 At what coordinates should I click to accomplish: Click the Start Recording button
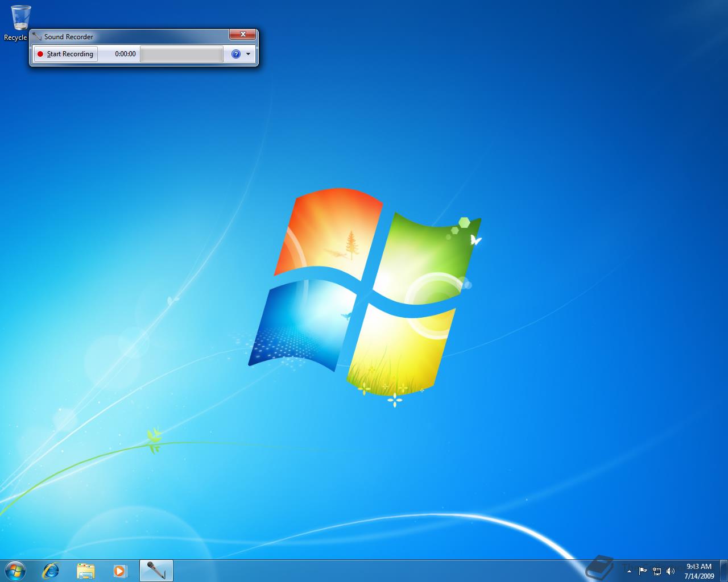(x=65, y=54)
